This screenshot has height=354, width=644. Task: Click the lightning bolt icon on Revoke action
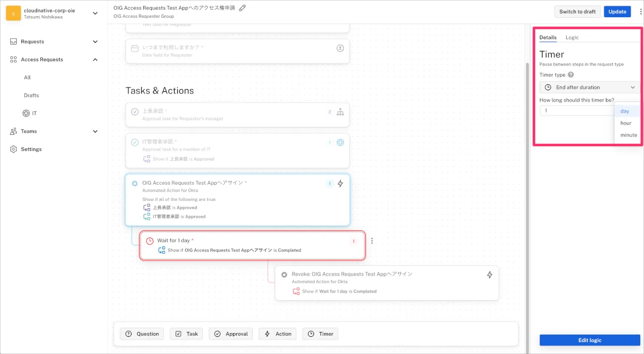pos(489,274)
